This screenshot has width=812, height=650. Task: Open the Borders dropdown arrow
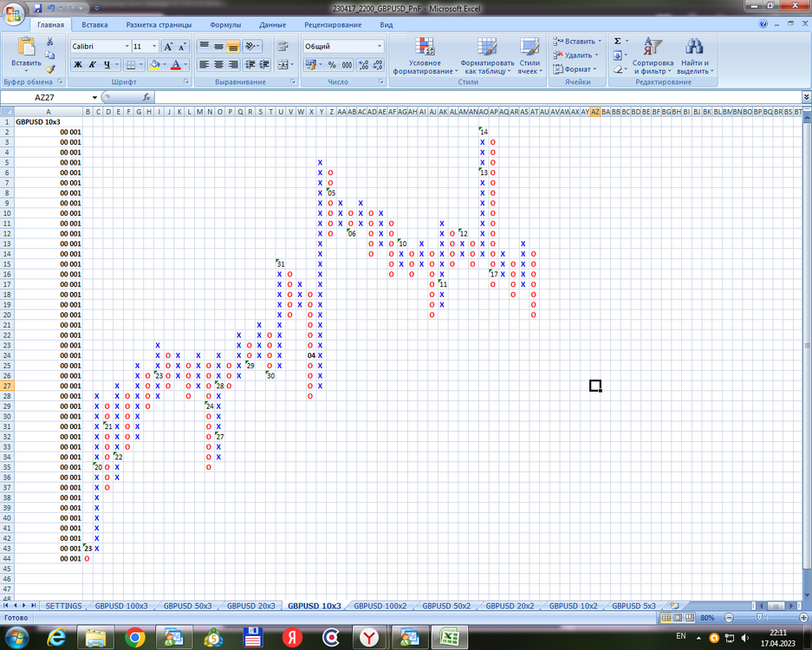coord(141,65)
